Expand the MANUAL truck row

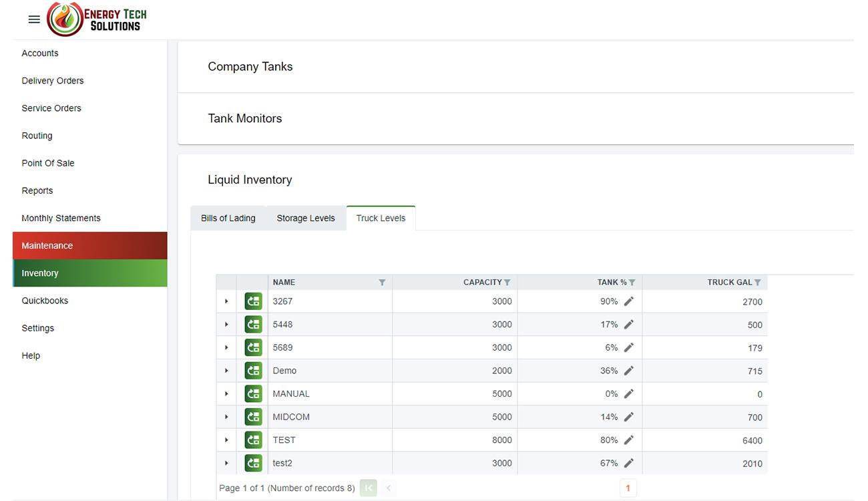(x=226, y=394)
